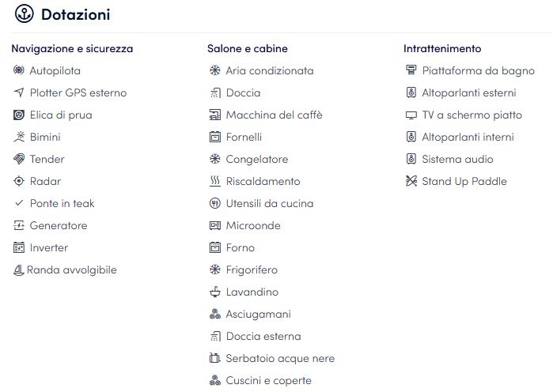Viewport: 553px width, 392px height.
Task: Click the Salone e cabine heading
Action: pos(248,48)
